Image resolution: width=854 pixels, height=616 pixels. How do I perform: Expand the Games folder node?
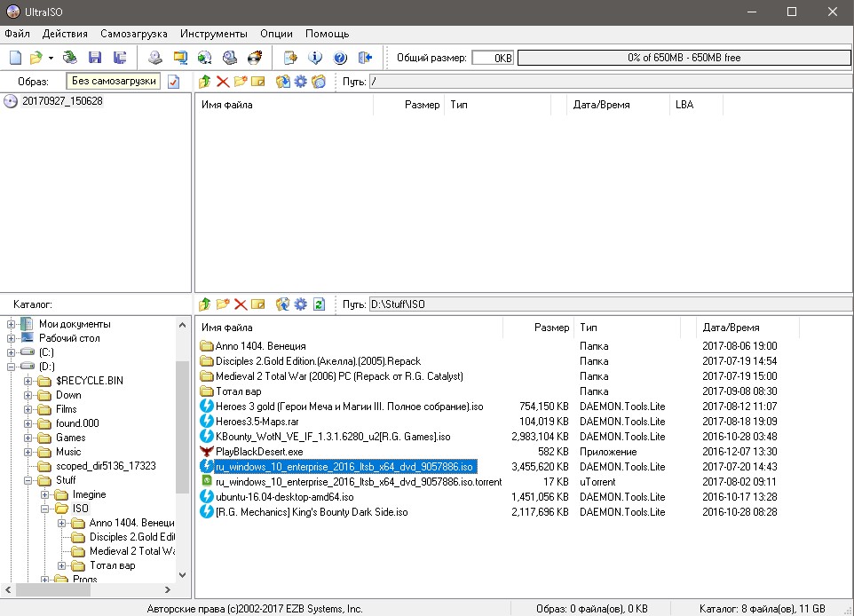[x=28, y=438]
